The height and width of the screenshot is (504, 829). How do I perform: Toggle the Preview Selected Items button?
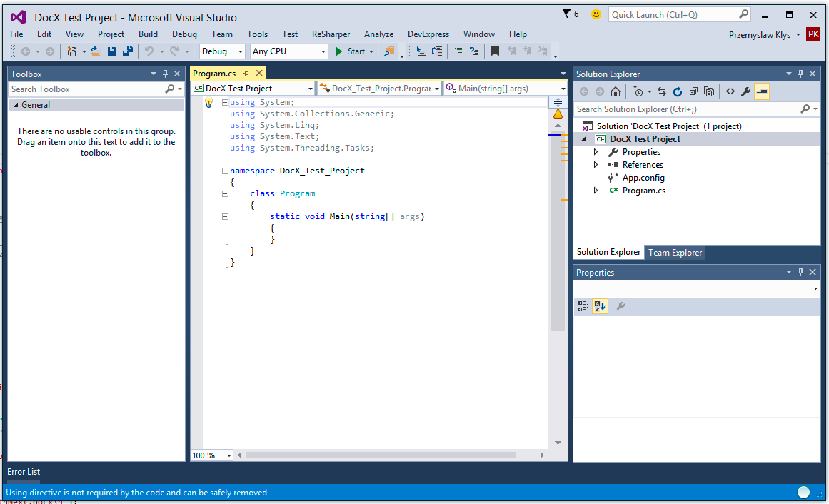click(x=762, y=91)
